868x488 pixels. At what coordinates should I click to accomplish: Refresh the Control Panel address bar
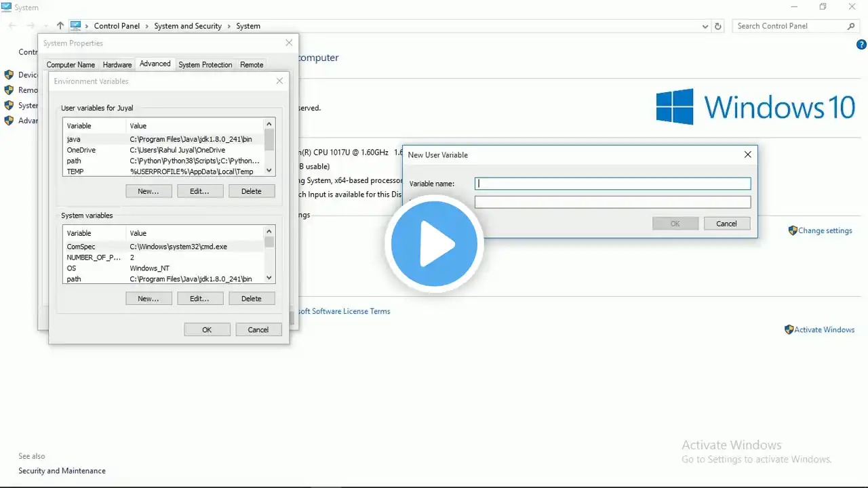tap(718, 26)
